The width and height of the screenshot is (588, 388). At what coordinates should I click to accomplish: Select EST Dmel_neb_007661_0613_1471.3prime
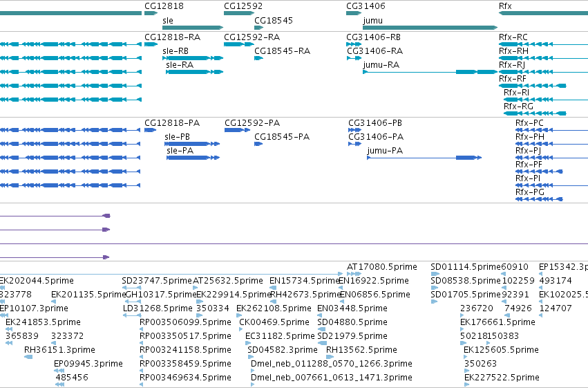coord(332,378)
